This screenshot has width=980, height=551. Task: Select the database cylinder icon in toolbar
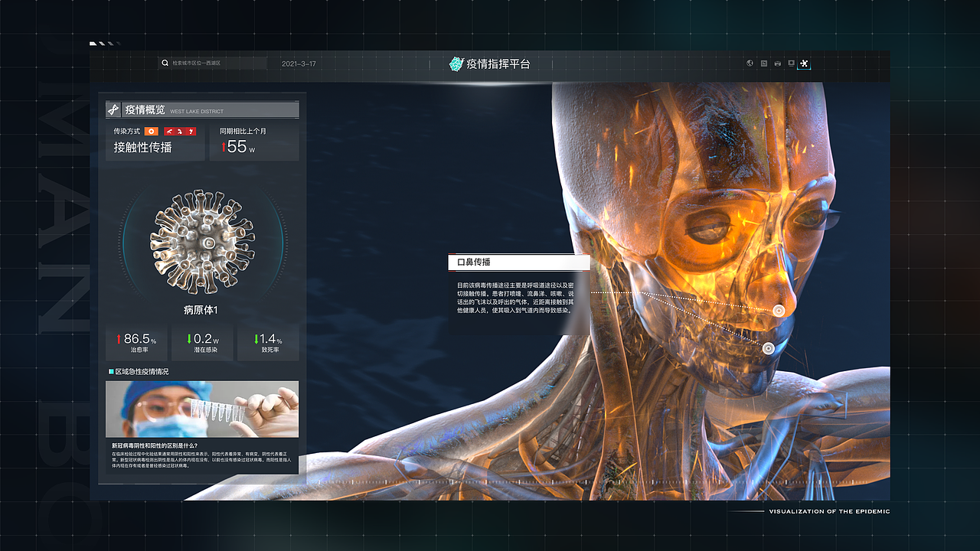(x=777, y=64)
